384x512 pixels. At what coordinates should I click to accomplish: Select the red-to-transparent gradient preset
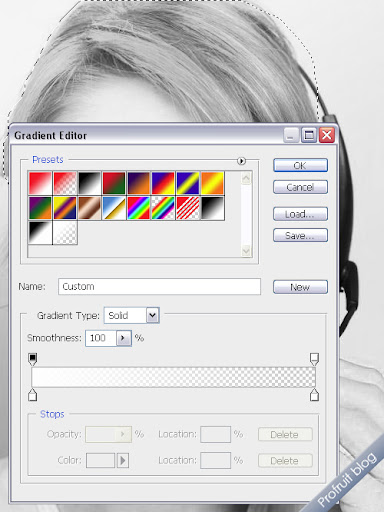click(65, 183)
